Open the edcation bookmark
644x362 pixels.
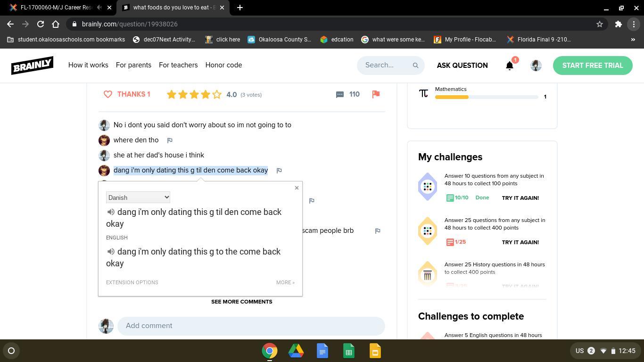[x=337, y=40]
